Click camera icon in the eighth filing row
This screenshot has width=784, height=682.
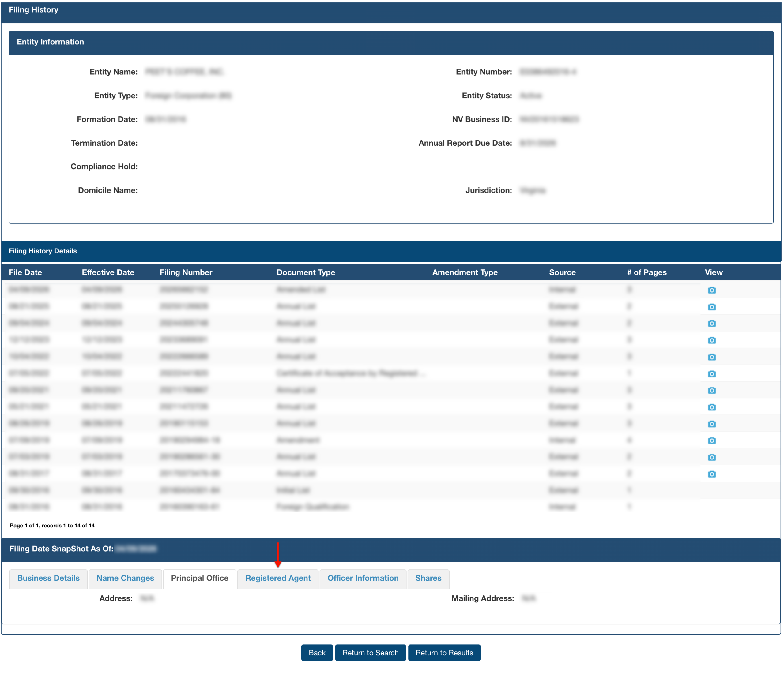point(711,407)
